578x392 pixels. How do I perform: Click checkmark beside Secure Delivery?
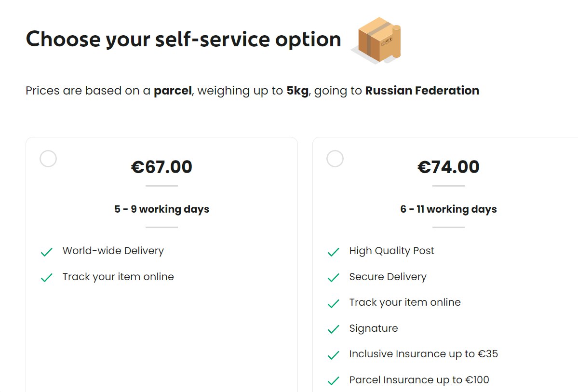[333, 278]
